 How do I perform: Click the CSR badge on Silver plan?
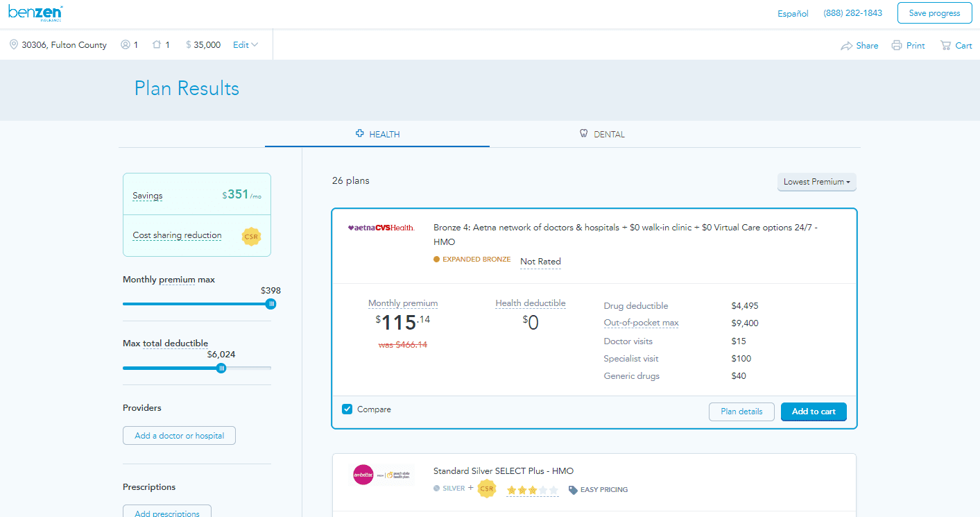coord(487,489)
